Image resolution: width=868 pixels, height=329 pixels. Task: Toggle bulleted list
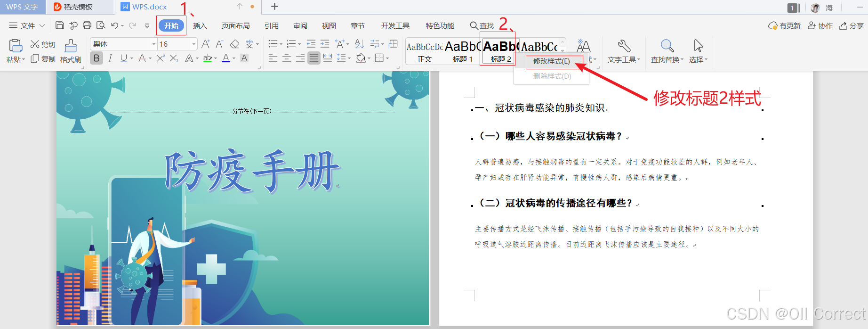click(273, 44)
